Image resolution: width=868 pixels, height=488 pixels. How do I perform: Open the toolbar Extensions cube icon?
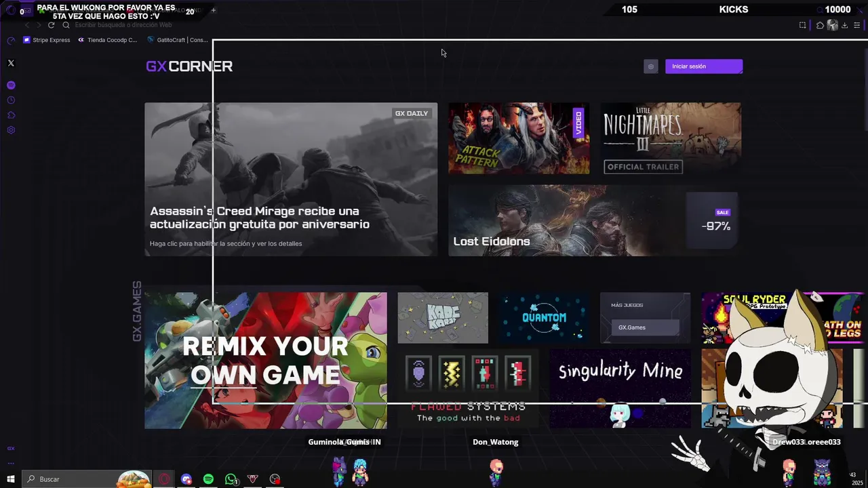[x=820, y=25]
